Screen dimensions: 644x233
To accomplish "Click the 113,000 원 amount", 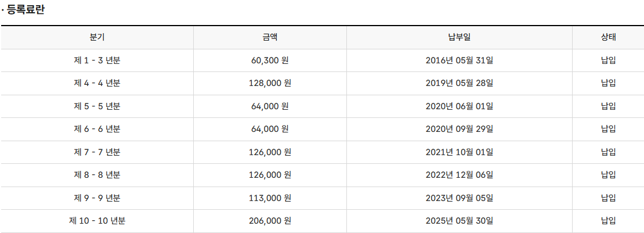I will click(270, 198).
